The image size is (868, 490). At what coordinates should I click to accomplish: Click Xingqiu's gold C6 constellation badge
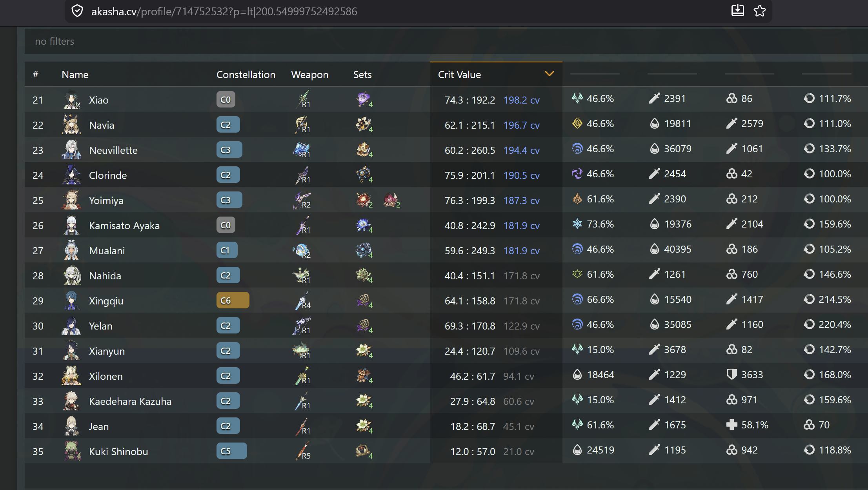tap(233, 301)
